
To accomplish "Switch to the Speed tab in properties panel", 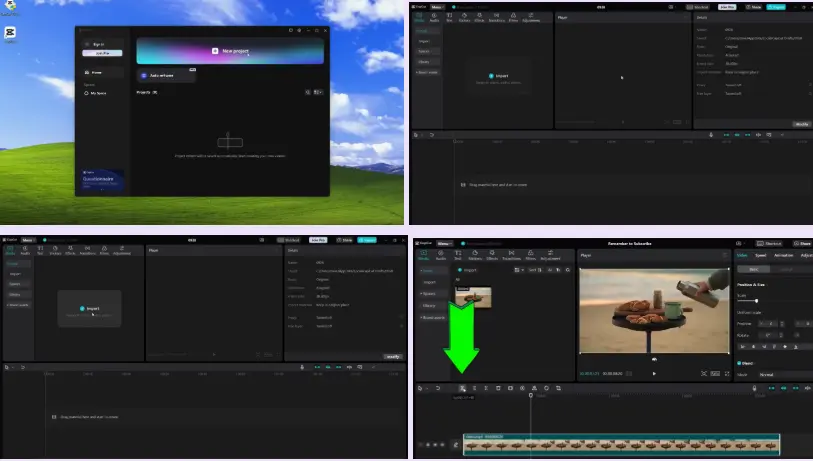I will 761,255.
